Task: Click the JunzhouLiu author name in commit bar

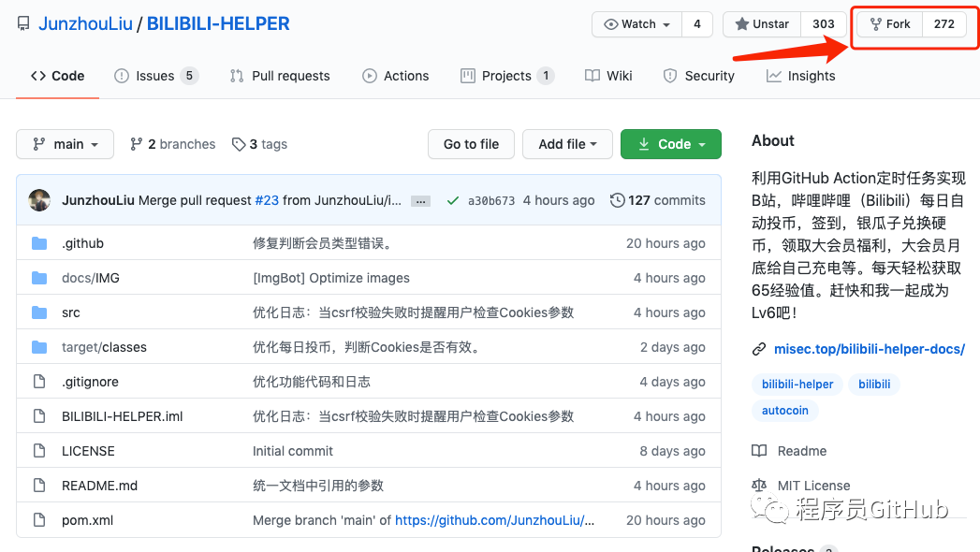Action: pos(98,200)
